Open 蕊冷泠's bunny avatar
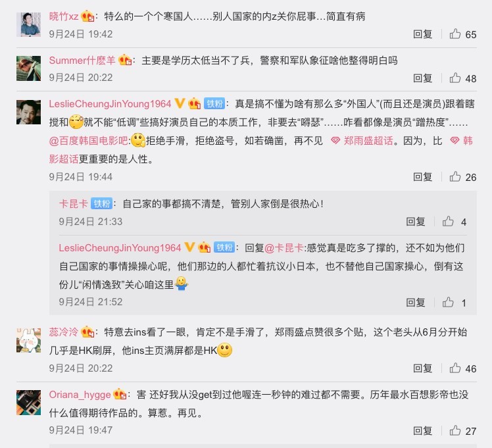 (28, 340)
